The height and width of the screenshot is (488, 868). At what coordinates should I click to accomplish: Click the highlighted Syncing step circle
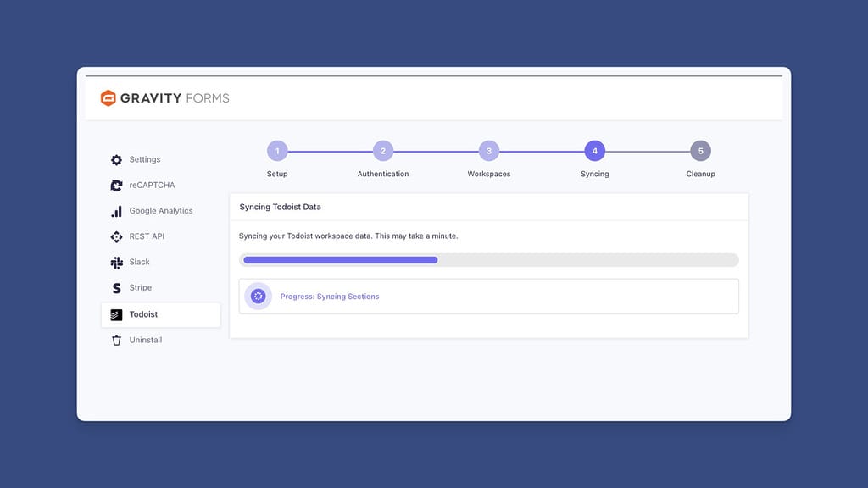pos(594,151)
